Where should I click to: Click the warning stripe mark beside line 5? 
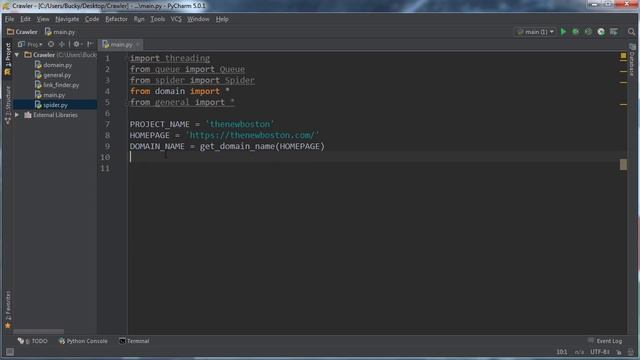pos(623,104)
